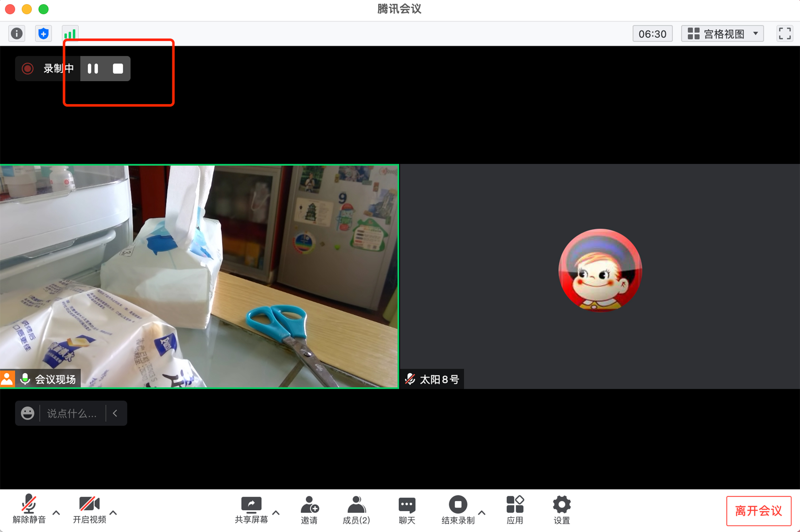Check the green network signal icon
This screenshot has height=532, width=800.
[70, 33]
